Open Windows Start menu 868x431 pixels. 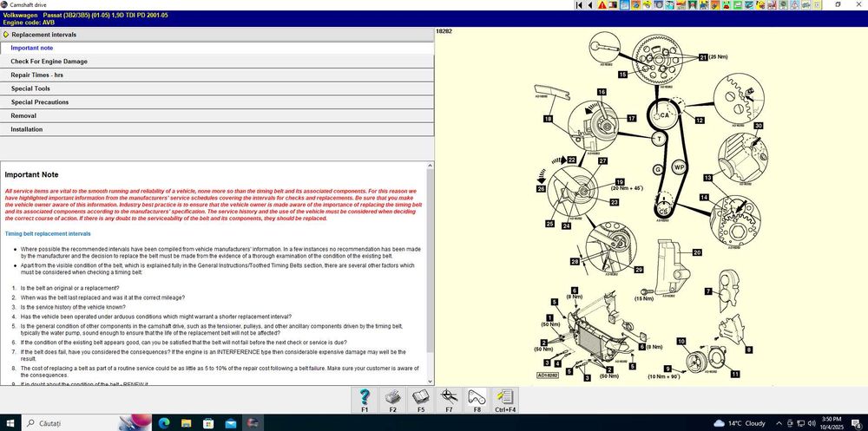click(10, 423)
